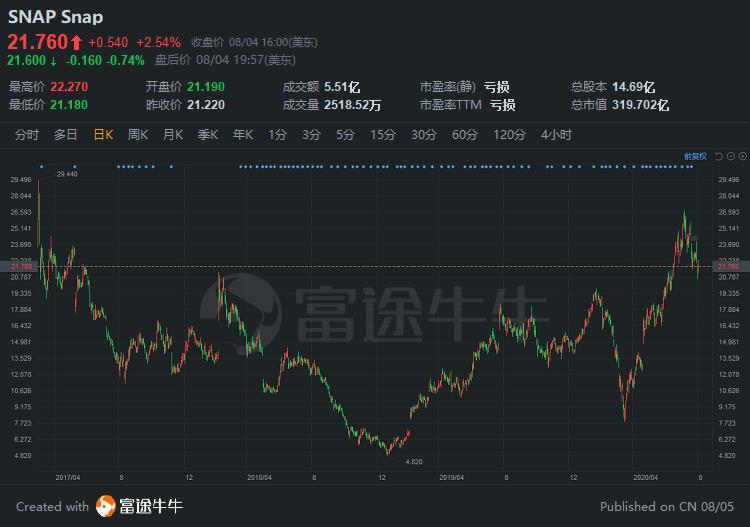This screenshot has width=750, height=527.
Task: Choose the 60分 interval tab
Action: click(464, 135)
